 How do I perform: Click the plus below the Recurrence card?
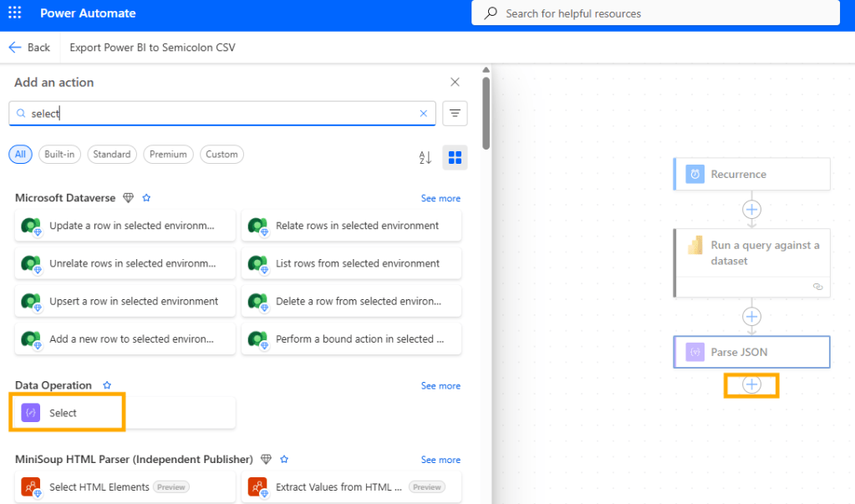click(751, 210)
